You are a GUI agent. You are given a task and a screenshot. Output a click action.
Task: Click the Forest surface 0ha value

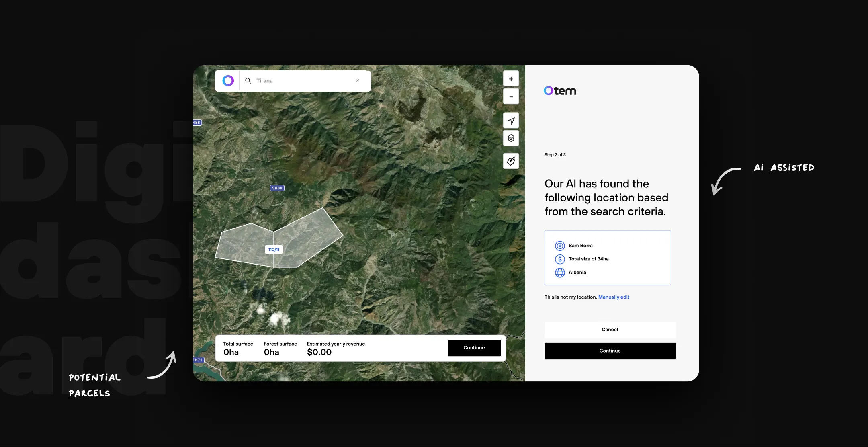point(272,352)
